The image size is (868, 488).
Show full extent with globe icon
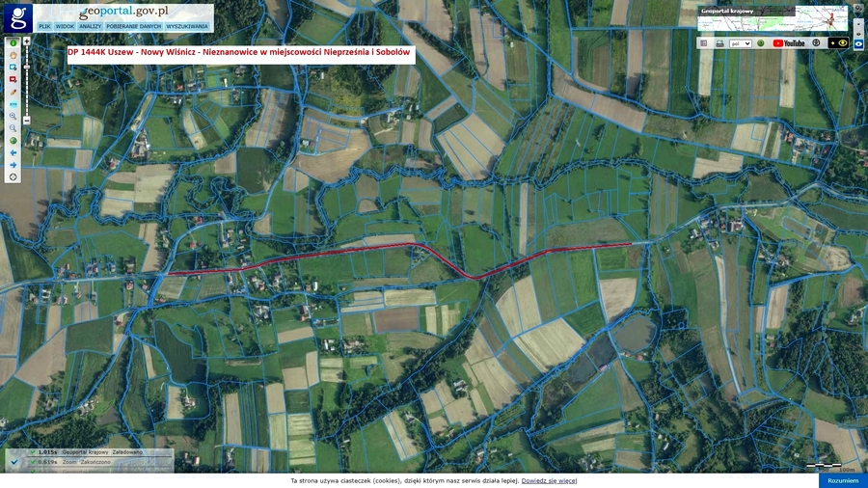pyautogui.click(x=14, y=141)
